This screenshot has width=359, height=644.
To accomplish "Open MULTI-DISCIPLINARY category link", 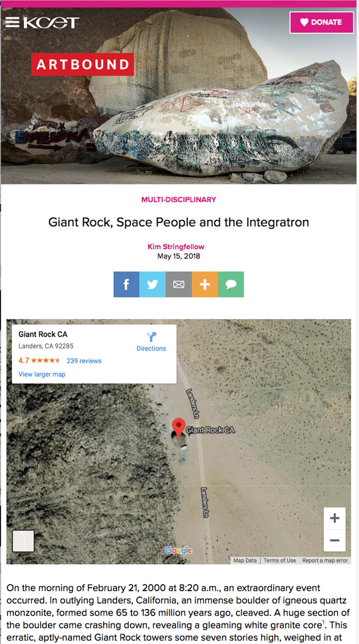I will click(x=179, y=200).
